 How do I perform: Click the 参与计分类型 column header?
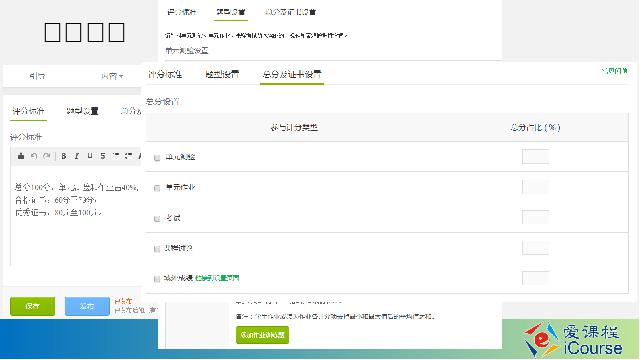[x=294, y=128]
